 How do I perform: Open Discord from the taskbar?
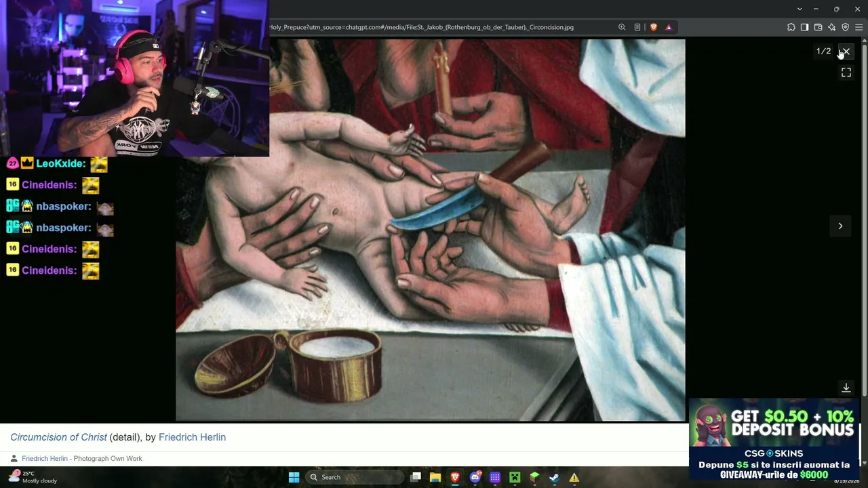click(475, 477)
